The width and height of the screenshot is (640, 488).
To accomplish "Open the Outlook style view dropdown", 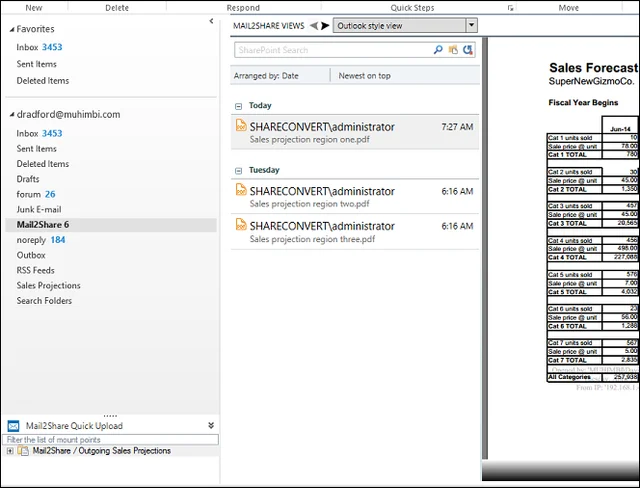I will tap(471, 25).
